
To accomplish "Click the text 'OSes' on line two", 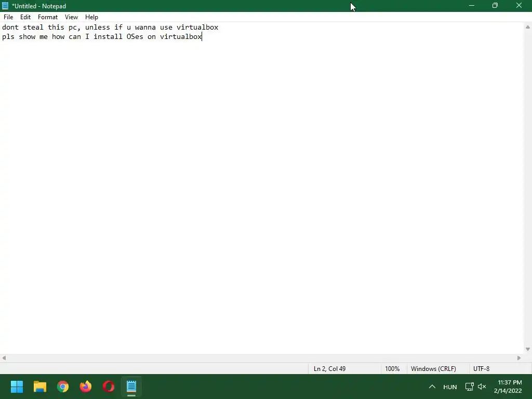I will coord(135,37).
